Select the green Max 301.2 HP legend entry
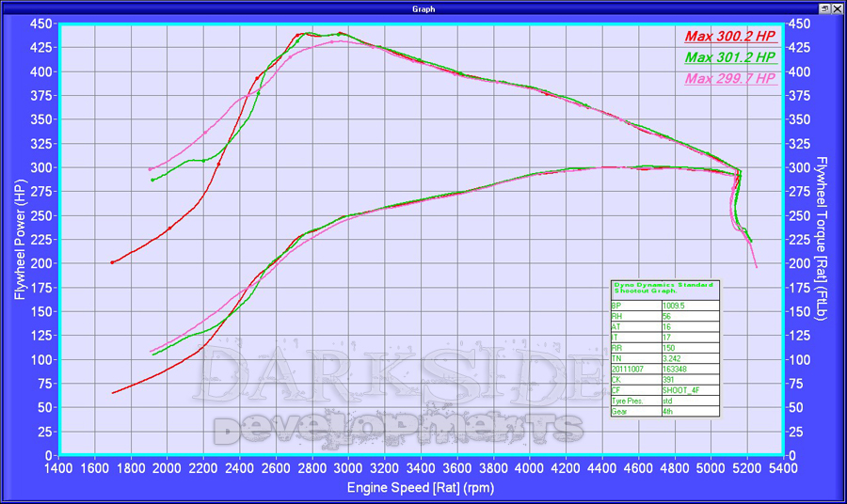The width and height of the screenshot is (847, 504). tap(730, 58)
